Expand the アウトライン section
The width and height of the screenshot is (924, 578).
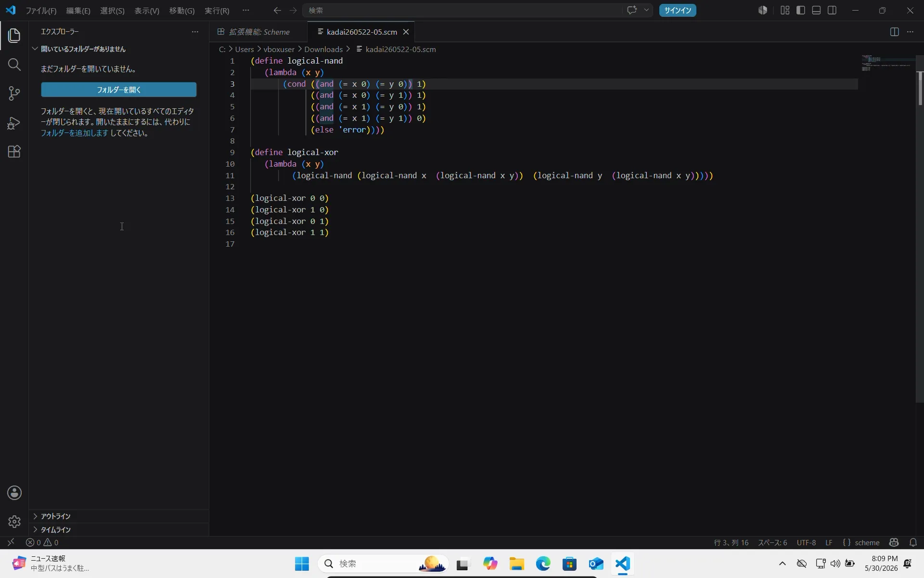[x=119, y=516]
